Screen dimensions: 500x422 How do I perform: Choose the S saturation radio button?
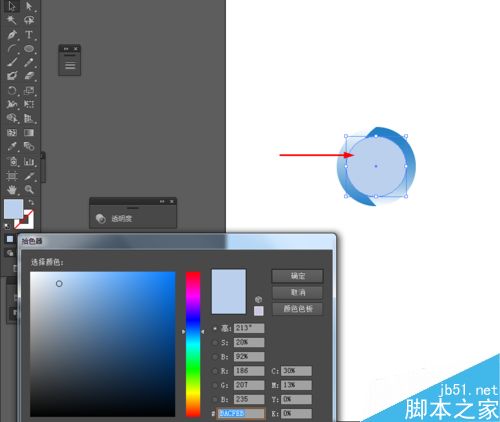[x=215, y=343]
